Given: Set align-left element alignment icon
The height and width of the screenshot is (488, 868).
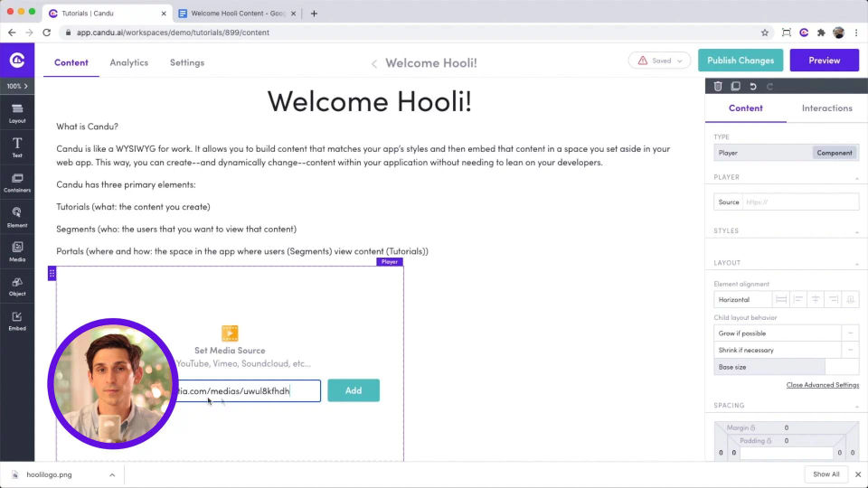Looking at the screenshot, I should (x=798, y=299).
